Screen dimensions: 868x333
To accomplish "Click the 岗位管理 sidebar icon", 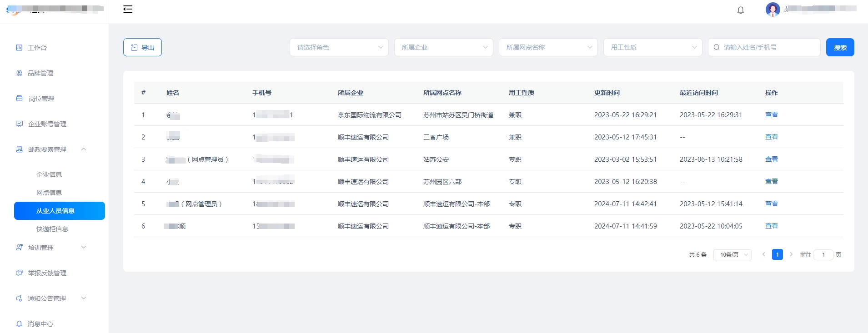I will pos(19,99).
